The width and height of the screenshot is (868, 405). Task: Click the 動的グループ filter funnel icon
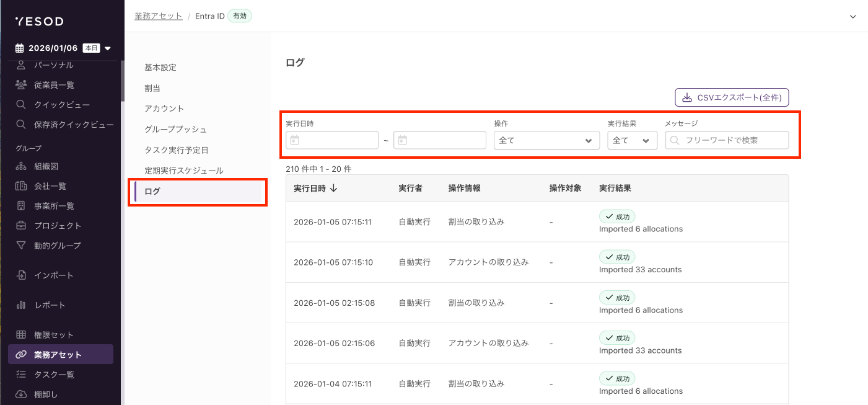(x=21, y=245)
